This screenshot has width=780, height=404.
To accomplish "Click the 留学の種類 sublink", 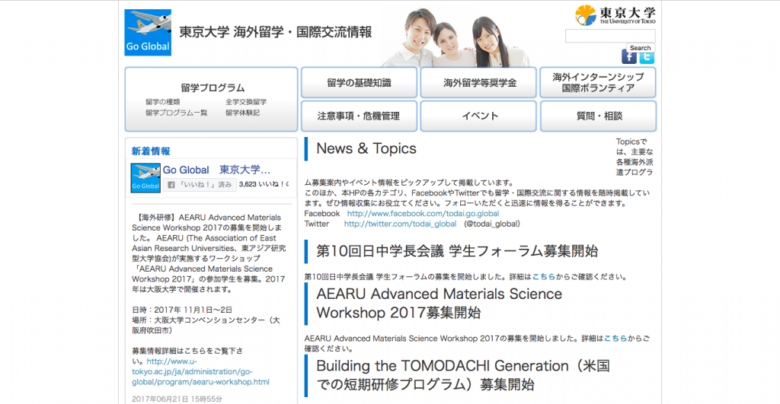I will coord(162,102).
